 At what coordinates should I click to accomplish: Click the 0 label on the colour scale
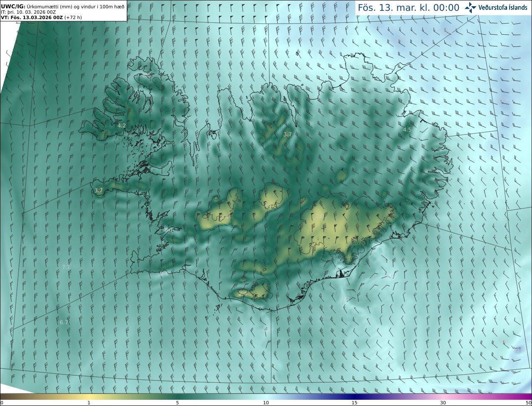2,403
